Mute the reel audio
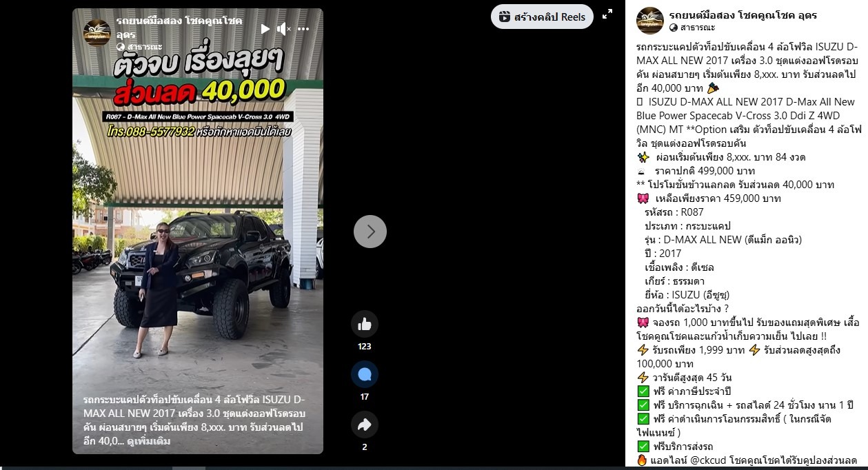The image size is (868, 470). 283,29
